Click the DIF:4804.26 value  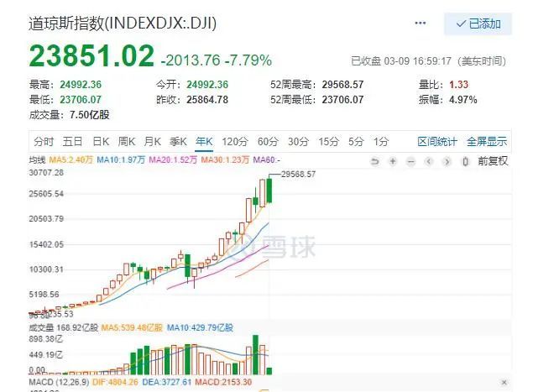[115, 382]
